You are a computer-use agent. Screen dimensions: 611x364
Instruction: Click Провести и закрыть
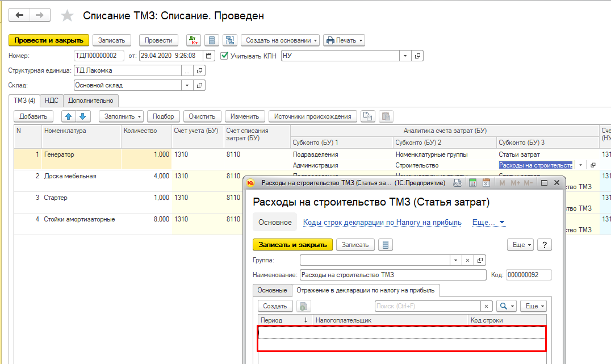(x=49, y=40)
